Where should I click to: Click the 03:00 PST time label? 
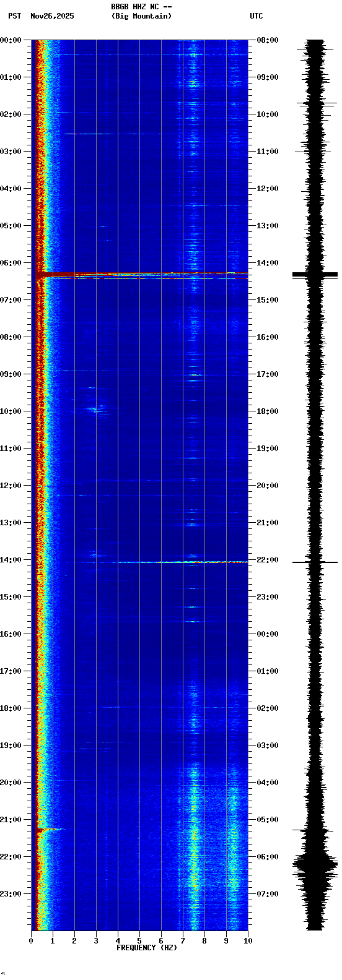(x=11, y=152)
